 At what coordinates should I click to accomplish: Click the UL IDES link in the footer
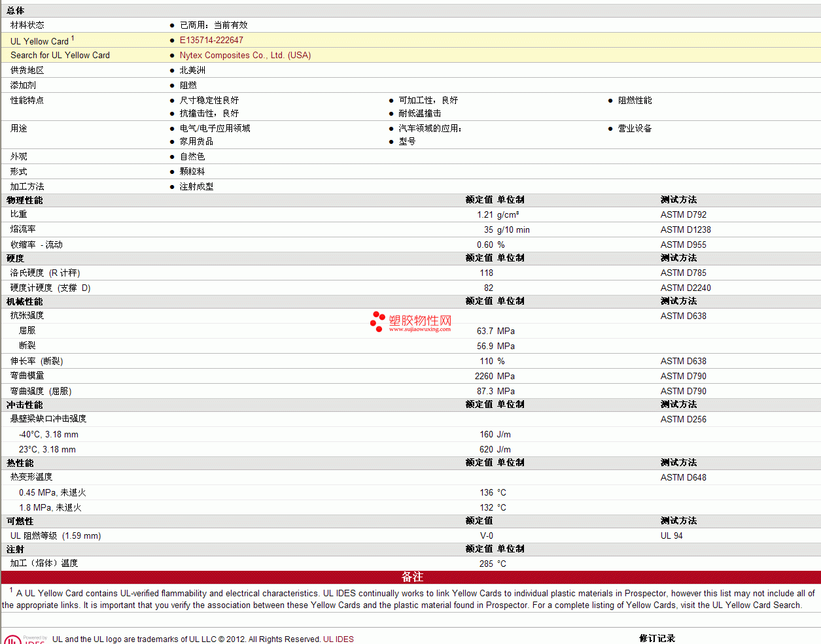(x=338, y=639)
